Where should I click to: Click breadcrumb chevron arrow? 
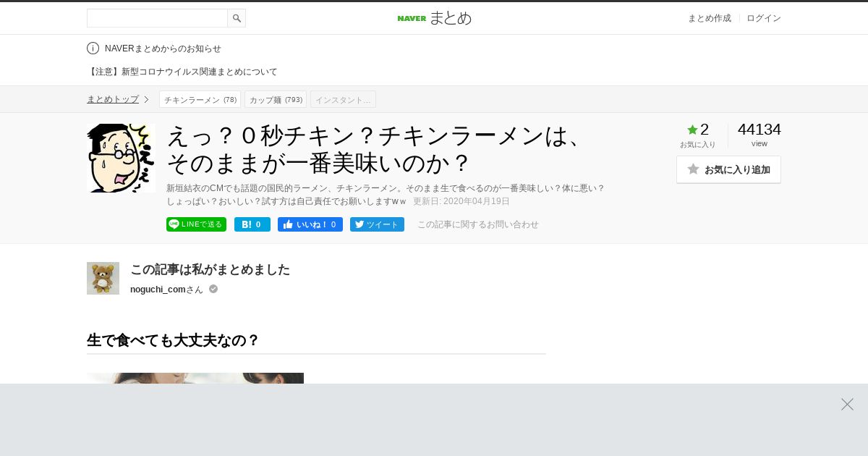pyautogui.click(x=146, y=99)
